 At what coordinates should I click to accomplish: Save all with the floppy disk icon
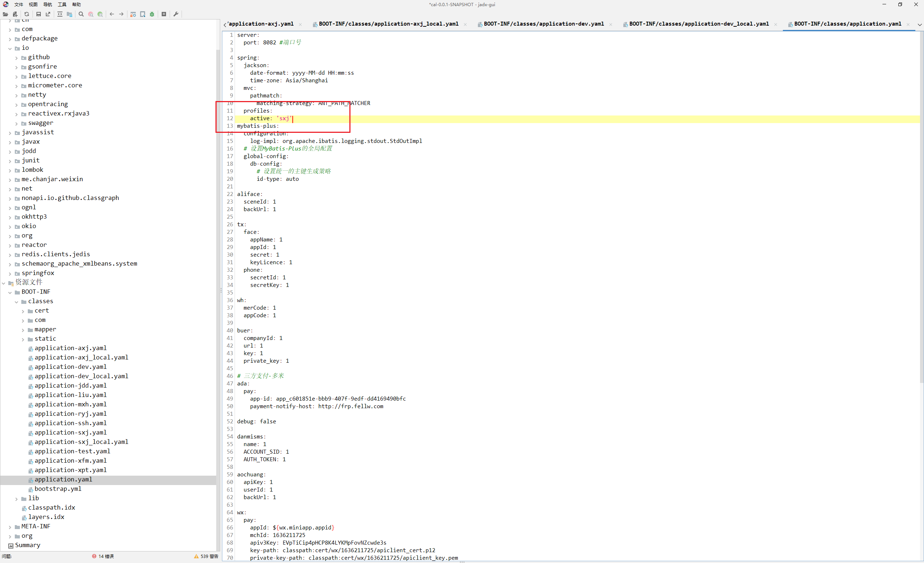(x=38, y=14)
